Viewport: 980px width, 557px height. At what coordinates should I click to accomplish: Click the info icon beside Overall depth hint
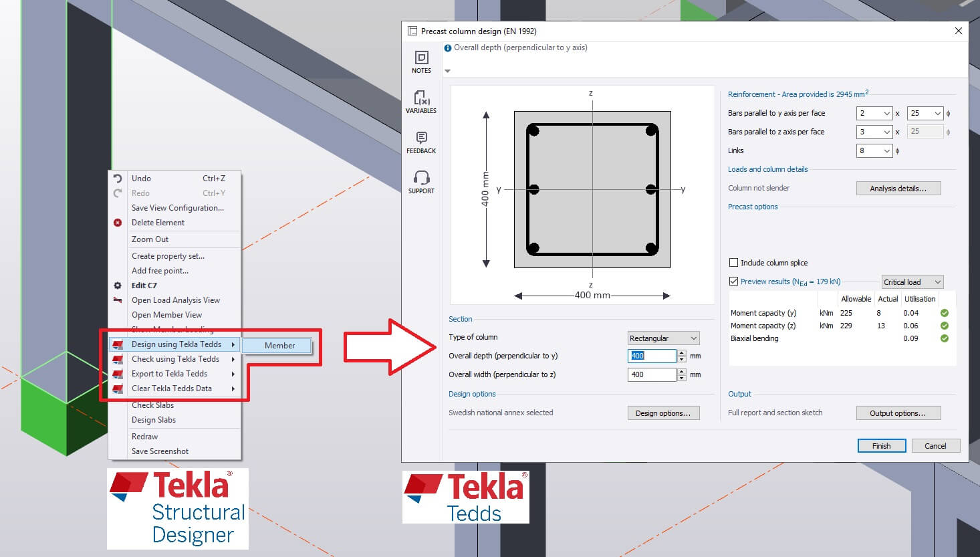click(448, 48)
